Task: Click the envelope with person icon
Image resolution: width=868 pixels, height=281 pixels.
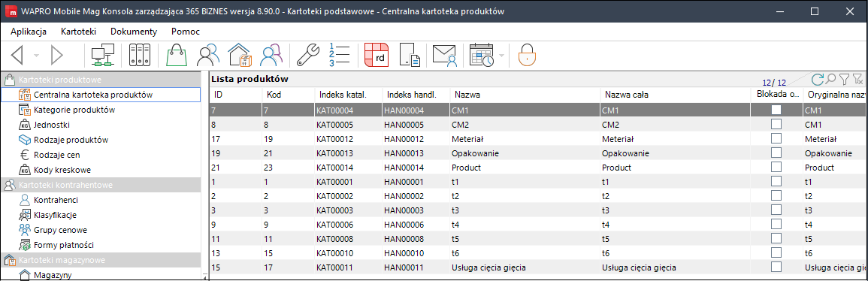Action: tap(444, 56)
